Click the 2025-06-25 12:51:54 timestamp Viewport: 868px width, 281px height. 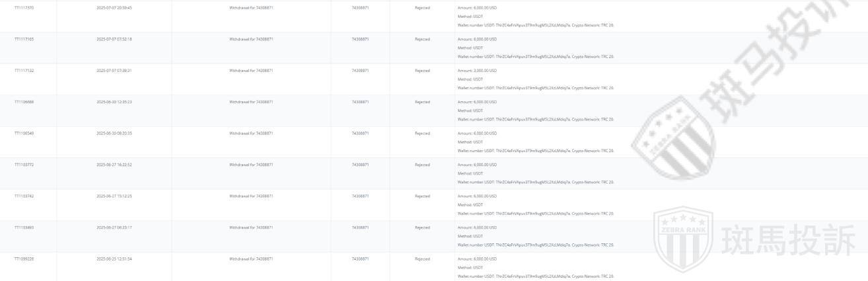(x=114, y=259)
